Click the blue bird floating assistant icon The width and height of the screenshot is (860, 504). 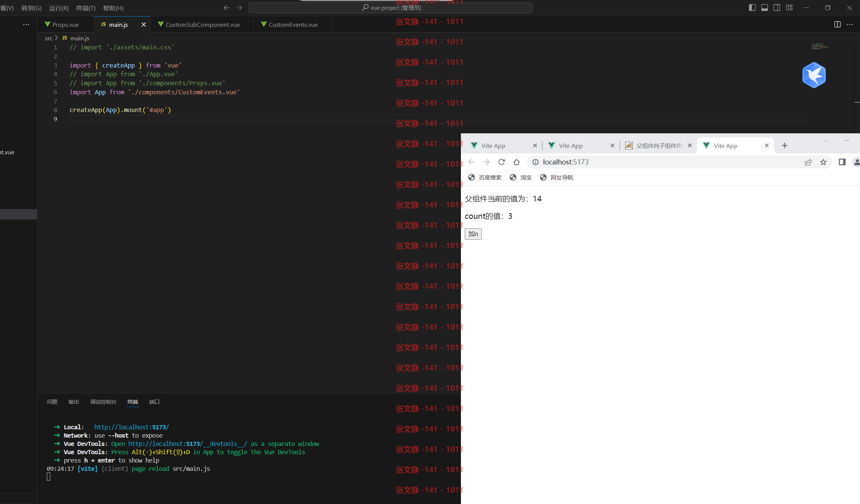[x=814, y=75]
